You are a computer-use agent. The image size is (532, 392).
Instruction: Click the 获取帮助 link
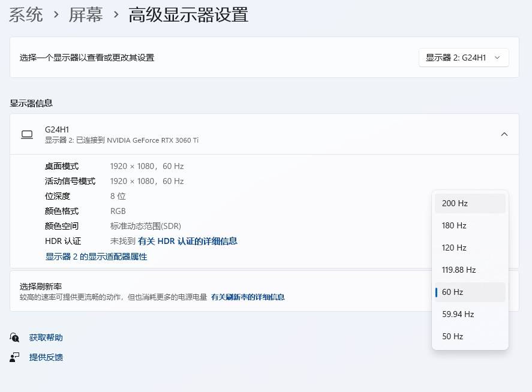(46, 337)
